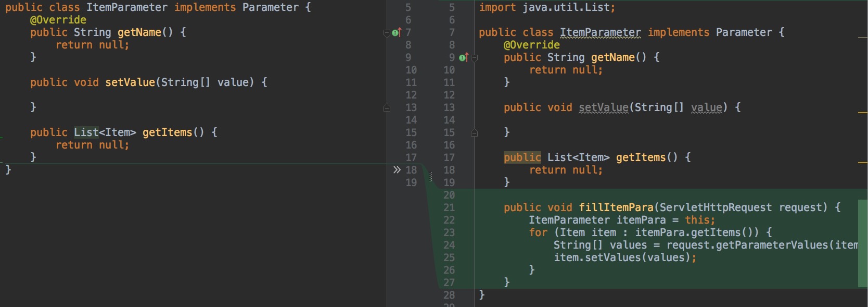Click the implemented-method gutter icon beside right line 9

coord(463,58)
